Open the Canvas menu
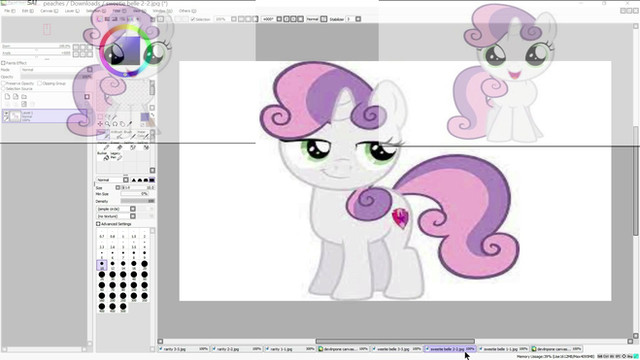The image size is (640, 360). [49, 11]
